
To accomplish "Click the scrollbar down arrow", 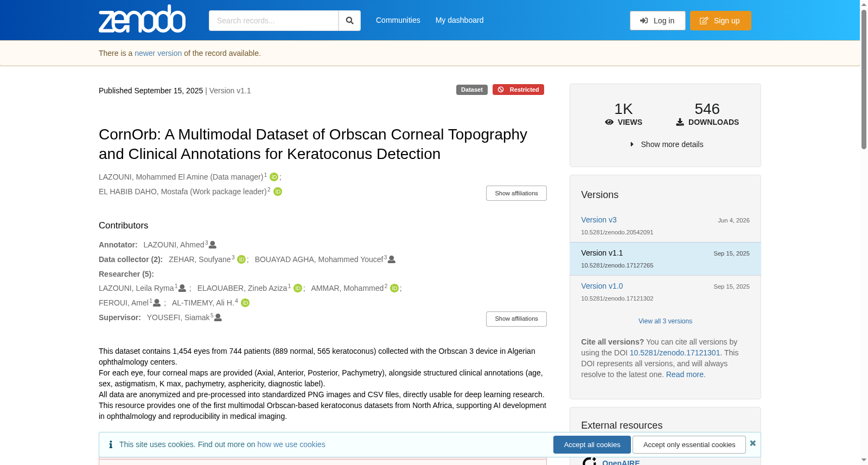I will pyautogui.click(x=864, y=460).
